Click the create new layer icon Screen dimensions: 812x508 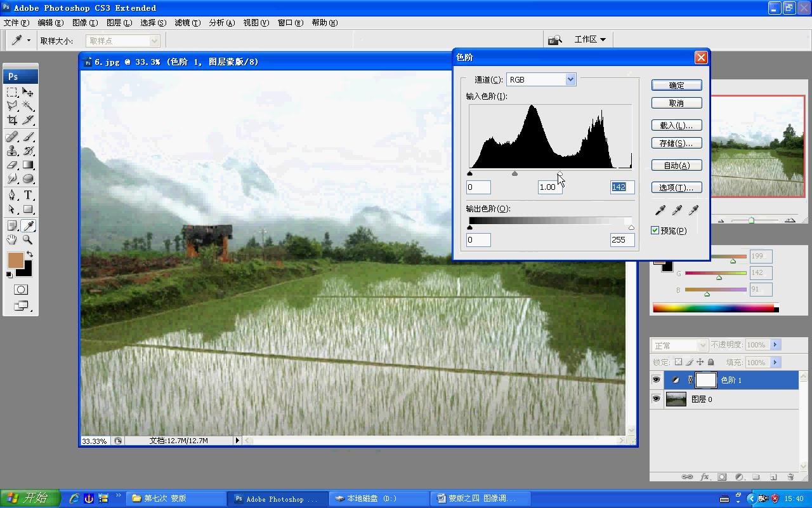773,476
